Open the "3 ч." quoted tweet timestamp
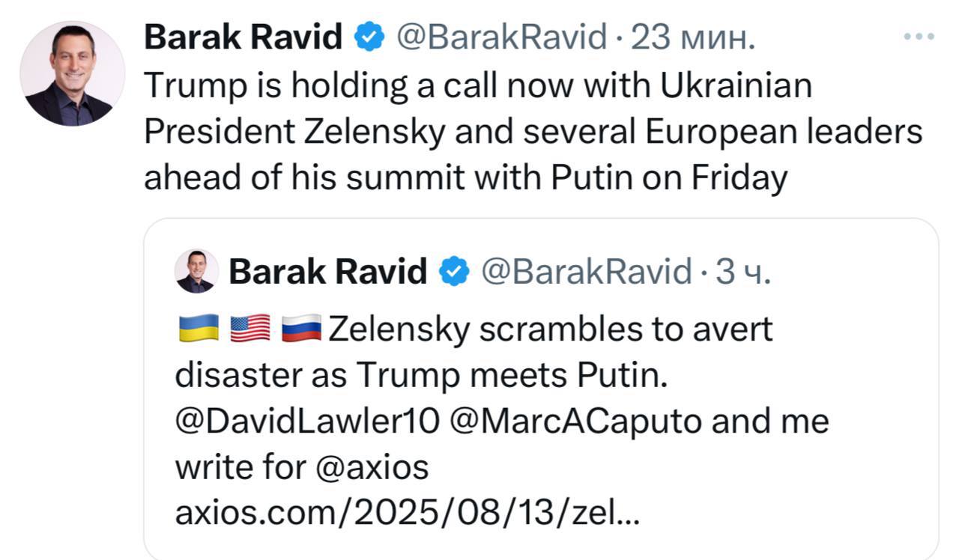This screenshot has height=560, width=959. (742, 271)
